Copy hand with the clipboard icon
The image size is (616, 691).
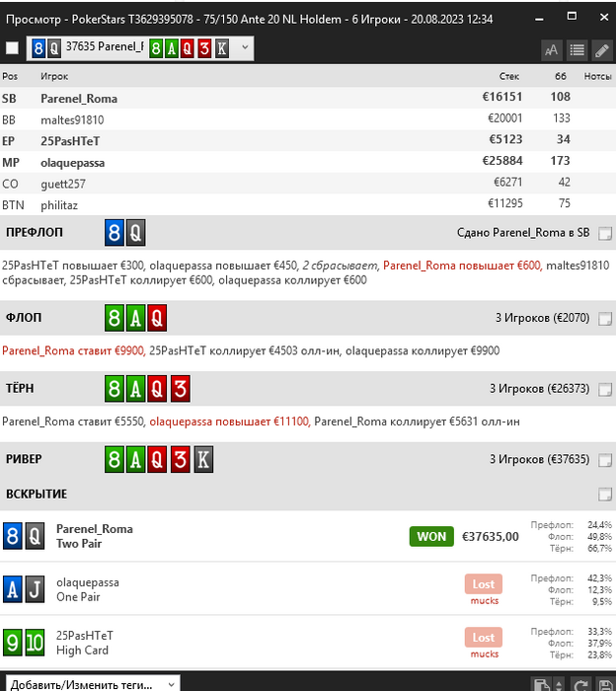pyautogui.click(x=542, y=685)
